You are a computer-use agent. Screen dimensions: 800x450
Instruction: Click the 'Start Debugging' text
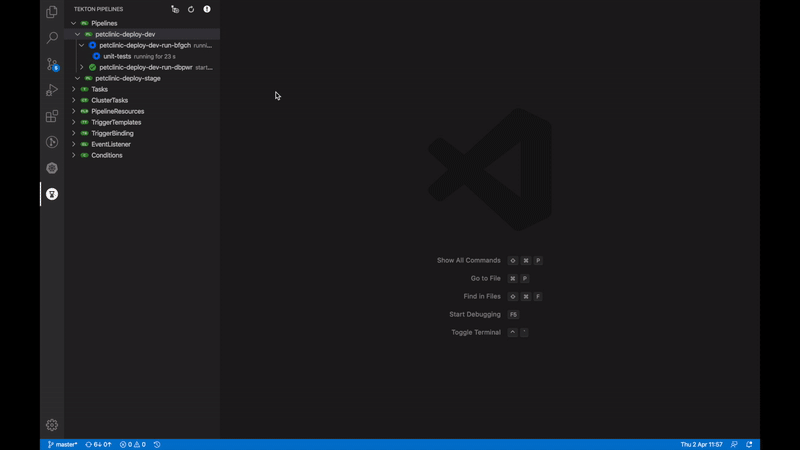click(474, 314)
